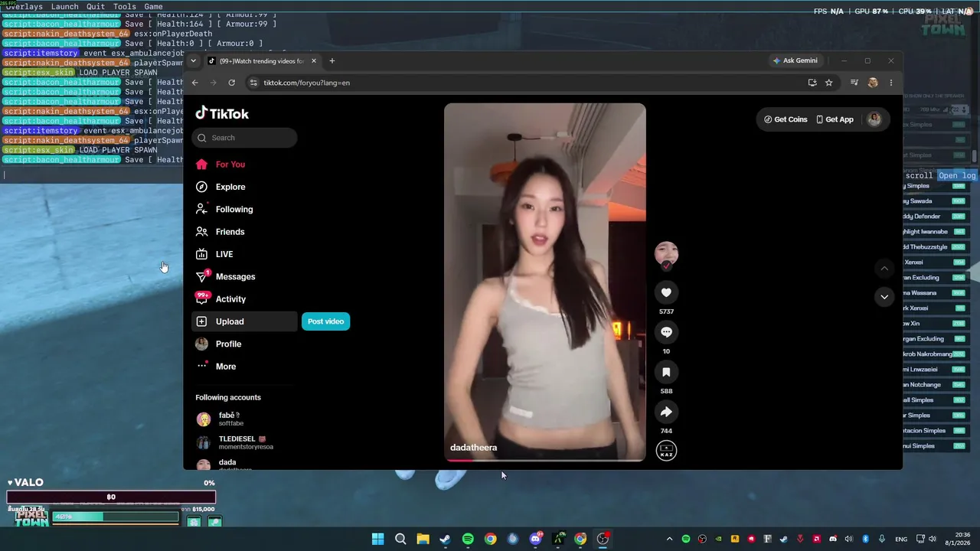Like the TikTok video with the heart icon
Viewport: 980px width, 551px height.
[x=666, y=292]
